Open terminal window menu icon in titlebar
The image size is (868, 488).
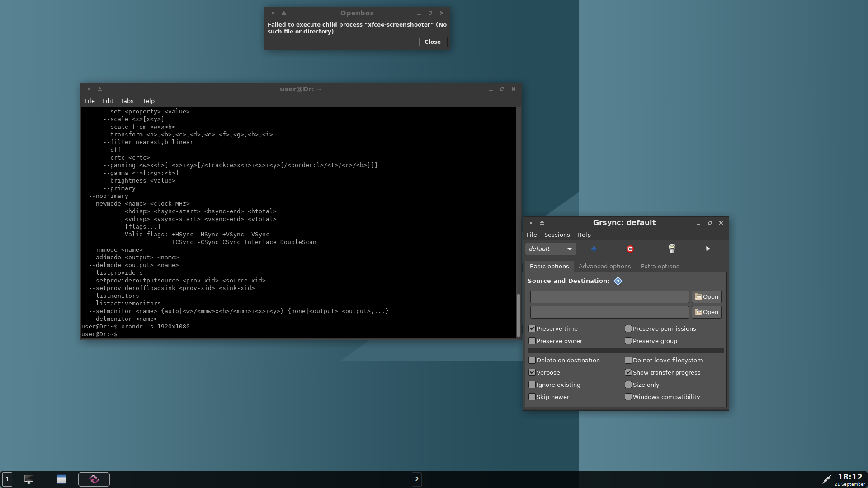(89, 89)
